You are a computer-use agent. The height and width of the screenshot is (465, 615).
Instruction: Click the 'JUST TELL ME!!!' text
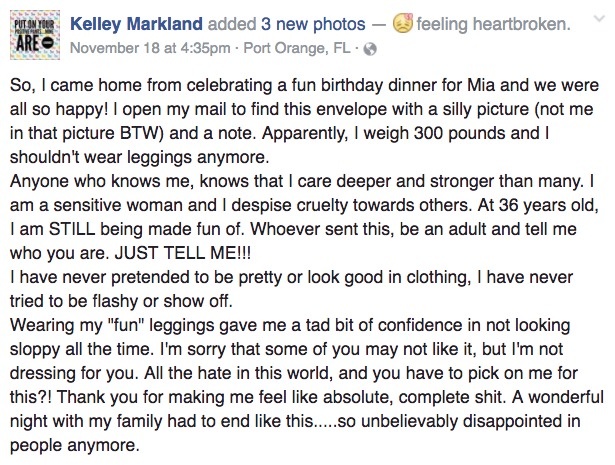tap(182, 253)
